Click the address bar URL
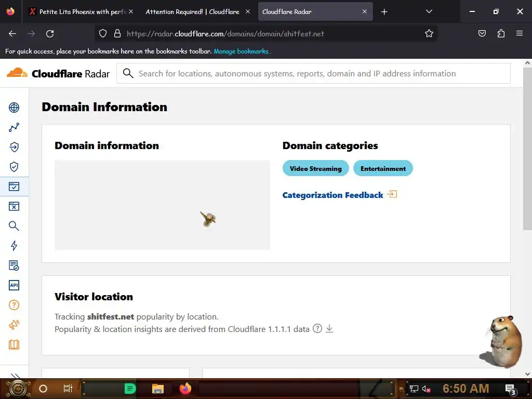 point(225,34)
